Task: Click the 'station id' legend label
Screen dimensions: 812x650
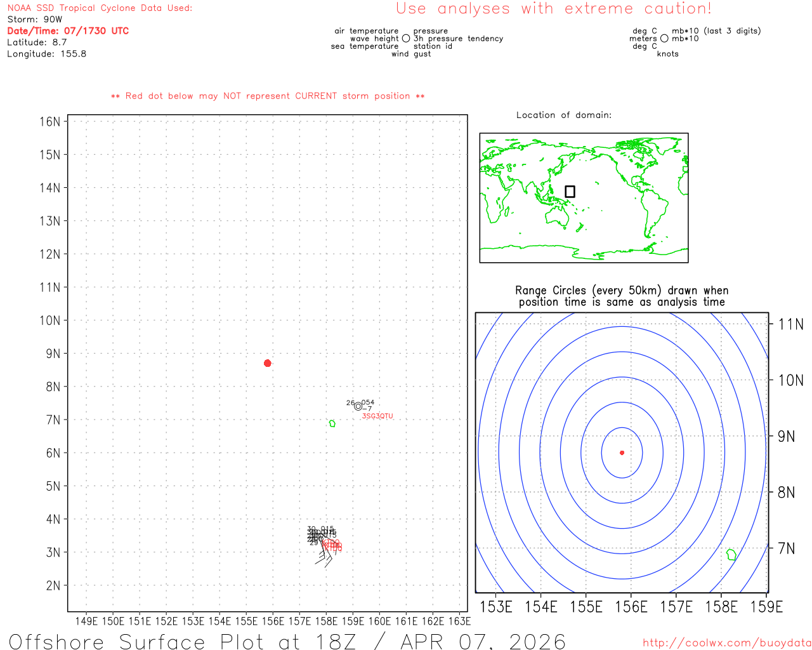Action: pos(433,46)
